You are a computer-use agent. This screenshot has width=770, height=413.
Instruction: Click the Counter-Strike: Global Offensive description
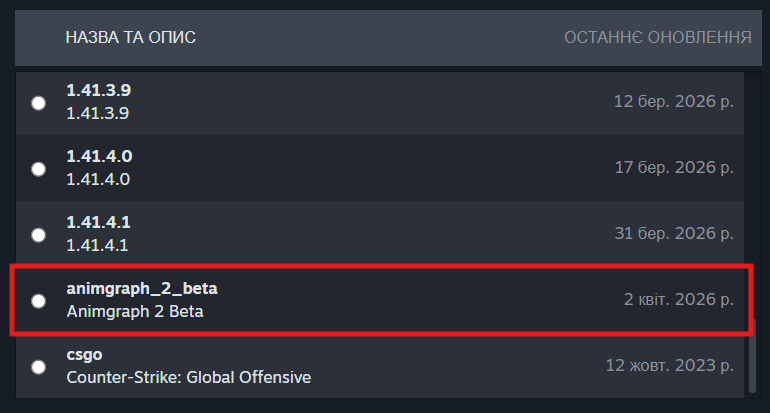[x=188, y=377]
